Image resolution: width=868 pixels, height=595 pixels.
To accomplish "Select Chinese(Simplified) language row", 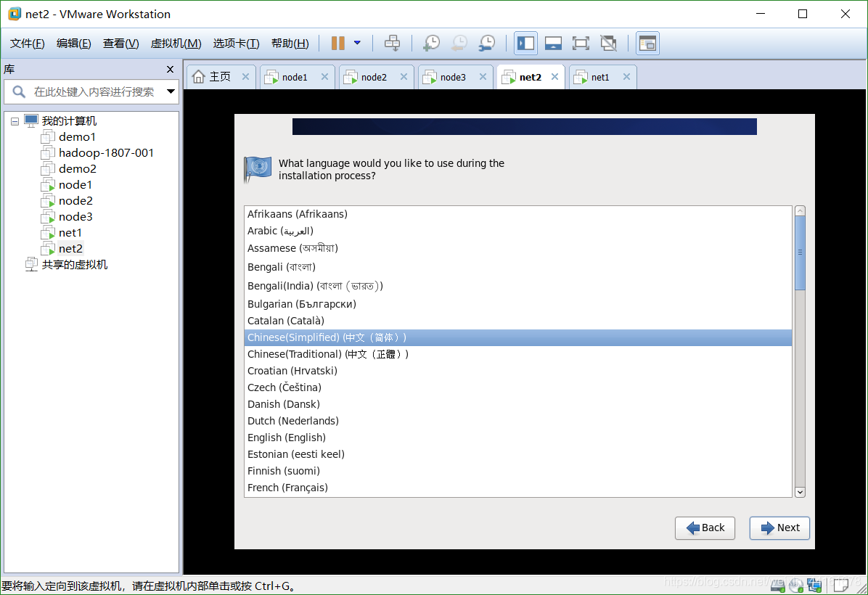I will (518, 337).
